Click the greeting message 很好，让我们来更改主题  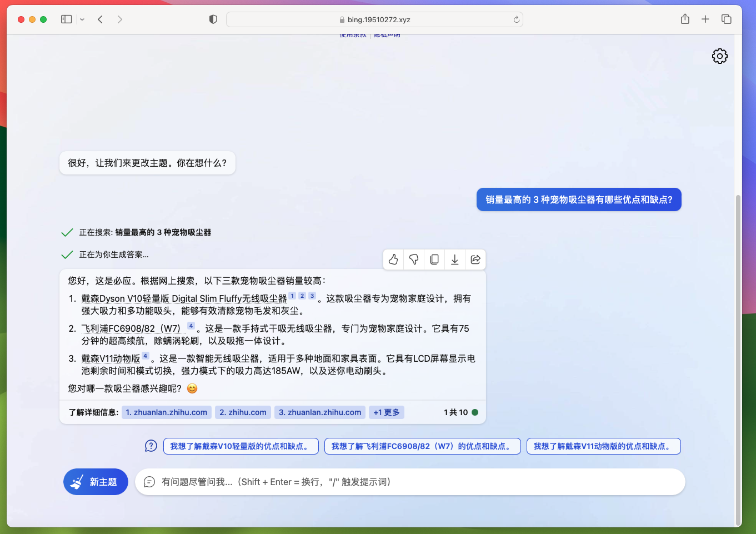(147, 163)
